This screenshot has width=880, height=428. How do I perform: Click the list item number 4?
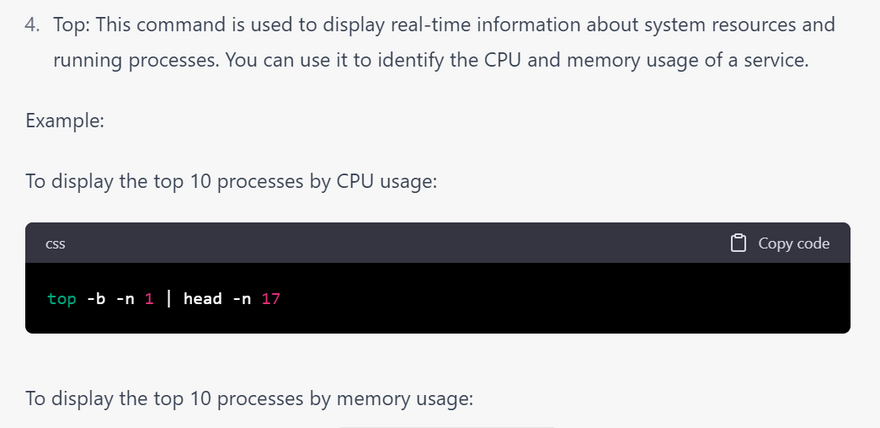(x=33, y=25)
